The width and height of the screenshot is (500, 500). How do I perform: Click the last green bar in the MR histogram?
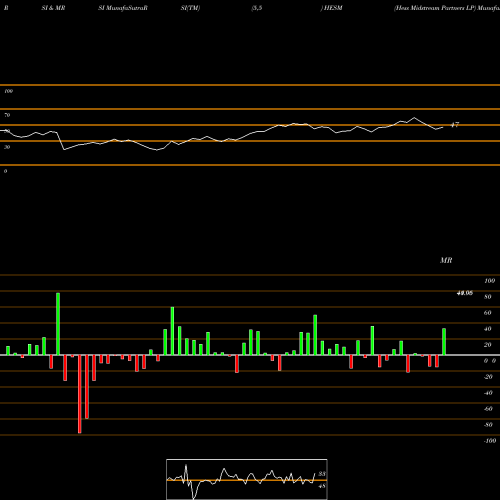pyautogui.click(x=444, y=342)
